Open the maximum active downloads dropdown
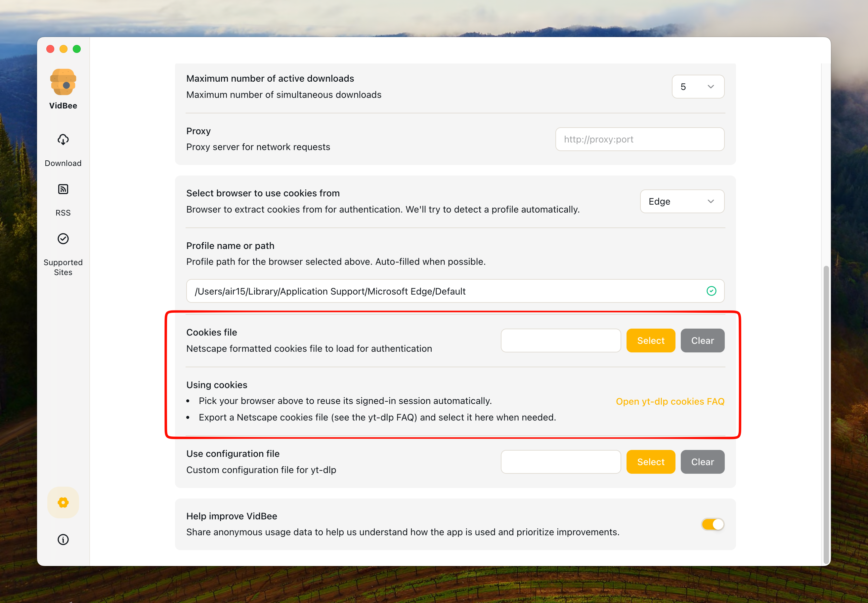This screenshot has height=603, width=868. pyautogui.click(x=698, y=87)
